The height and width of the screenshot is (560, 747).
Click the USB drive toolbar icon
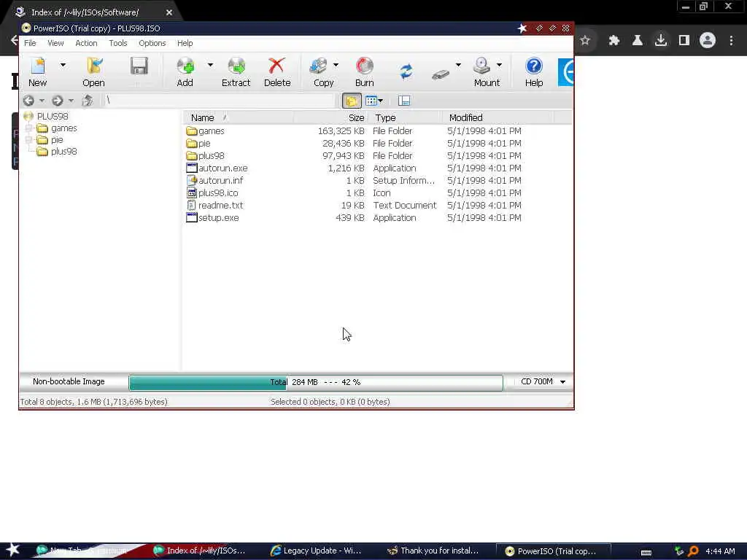[x=441, y=74]
